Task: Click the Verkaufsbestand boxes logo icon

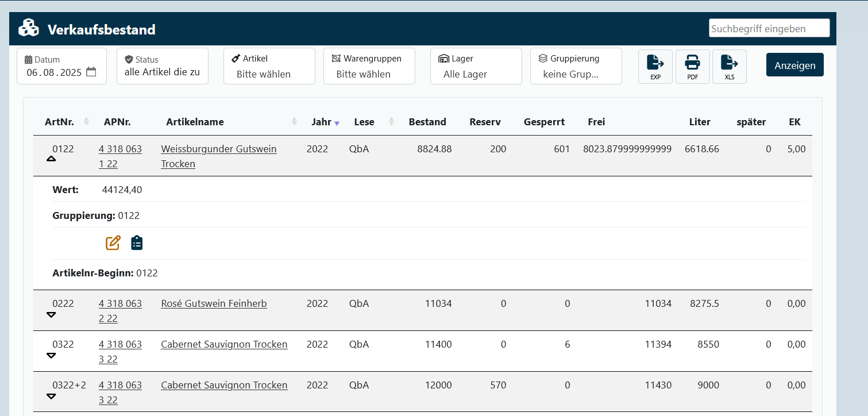Action: pyautogui.click(x=28, y=28)
